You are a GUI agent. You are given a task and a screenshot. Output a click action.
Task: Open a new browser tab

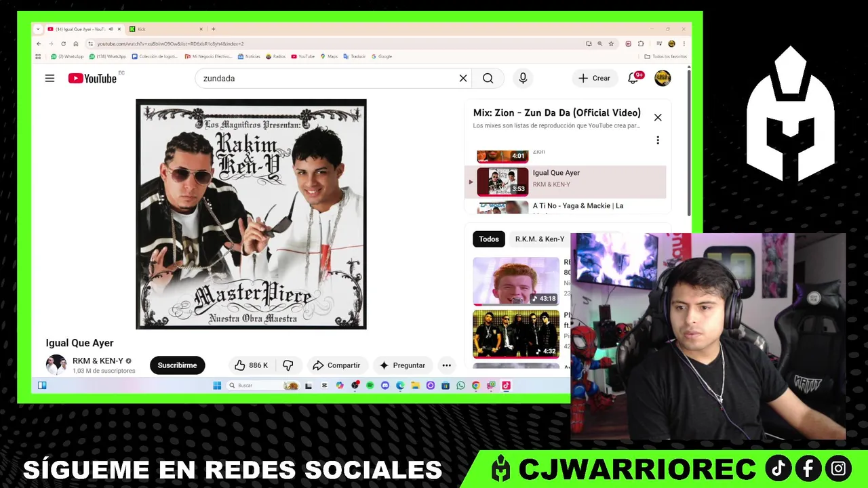pyautogui.click(x=213, y=29)
